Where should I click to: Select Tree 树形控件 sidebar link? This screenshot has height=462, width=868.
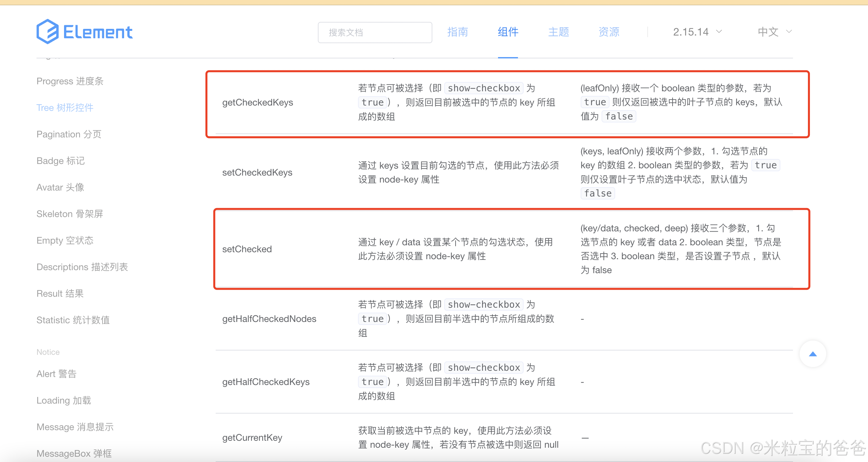pos(65,108)
